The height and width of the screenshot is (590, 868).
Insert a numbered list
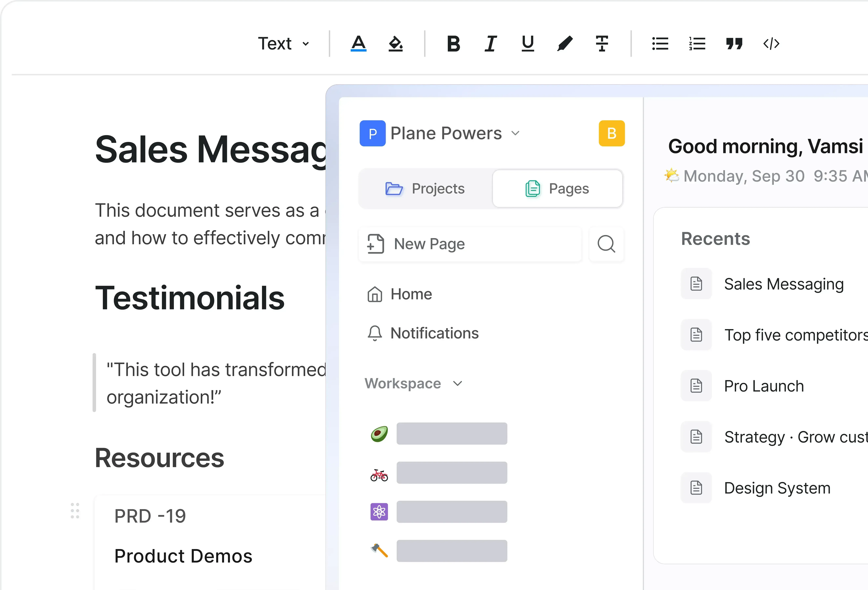[x=697, y=44]
